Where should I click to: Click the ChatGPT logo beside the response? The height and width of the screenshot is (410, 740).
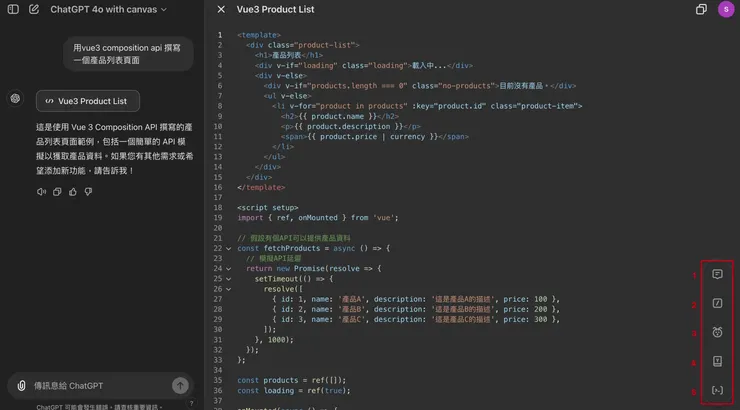16,99
